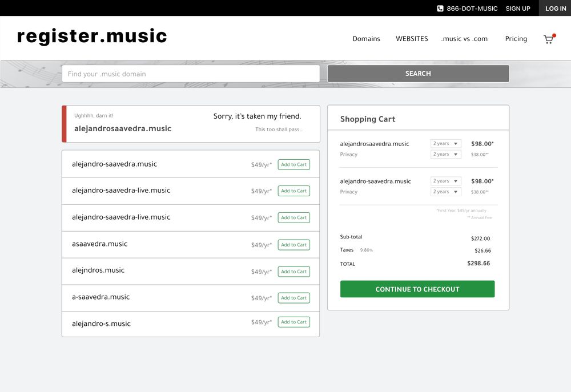571x392 pixels.
Task: Focus the Find your .music domain field
Action: coord(191,74)
